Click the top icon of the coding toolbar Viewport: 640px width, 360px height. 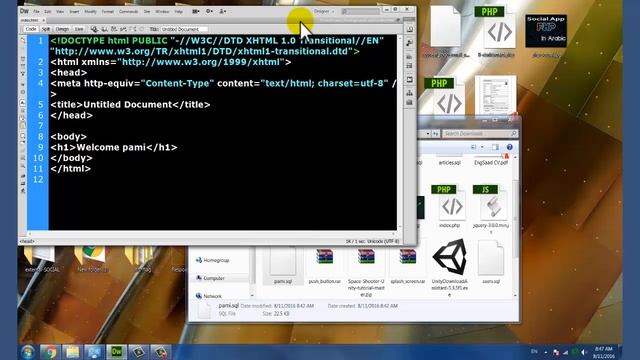[23, 41]
